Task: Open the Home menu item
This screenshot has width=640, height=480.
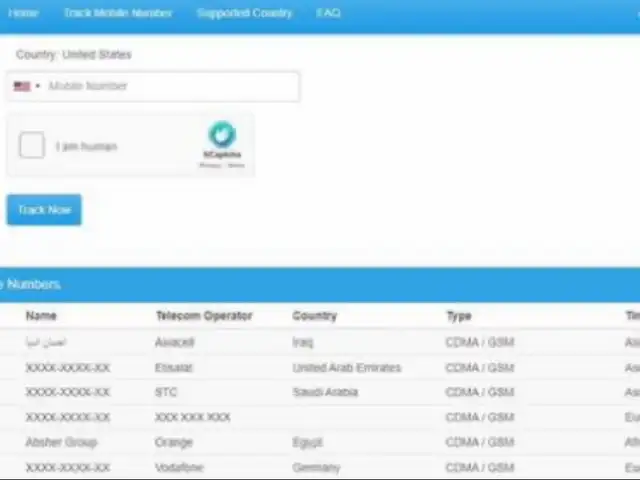Action: (23, 13)
